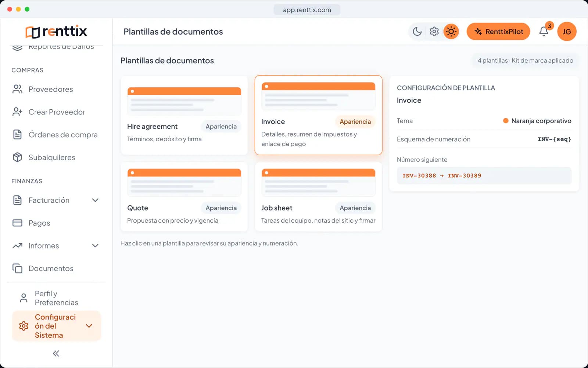Open RenttixPilot assistant

point(498,32)
